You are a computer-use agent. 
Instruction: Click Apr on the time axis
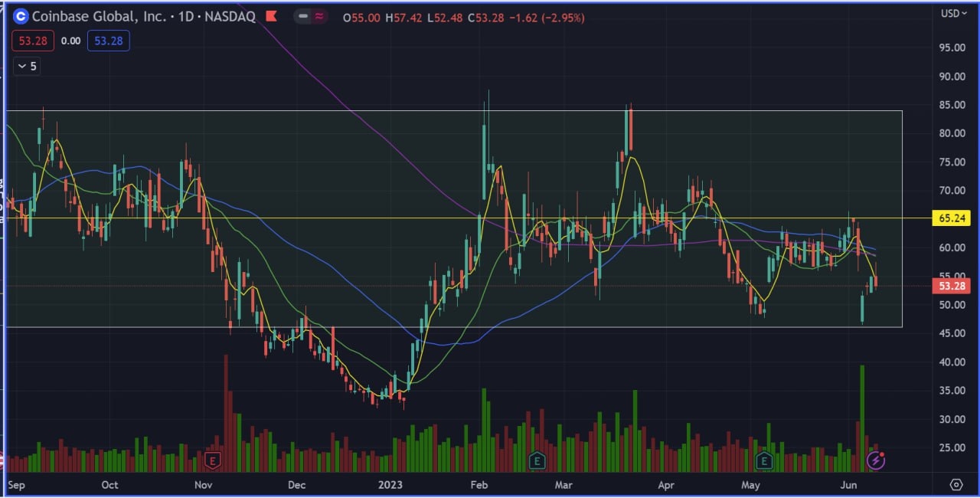[666, 485]
